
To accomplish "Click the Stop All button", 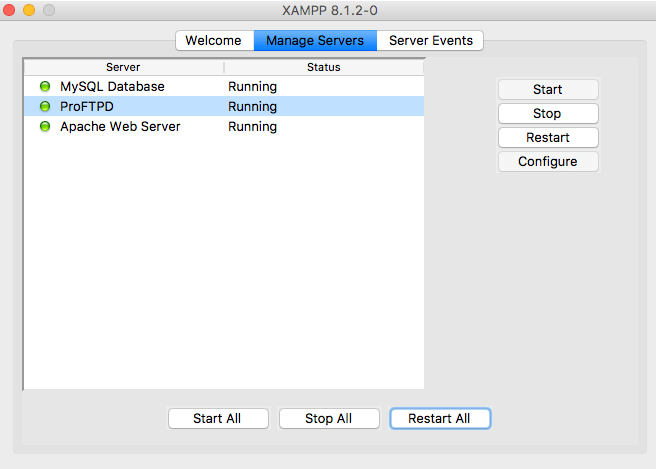I will pos(329,419).
